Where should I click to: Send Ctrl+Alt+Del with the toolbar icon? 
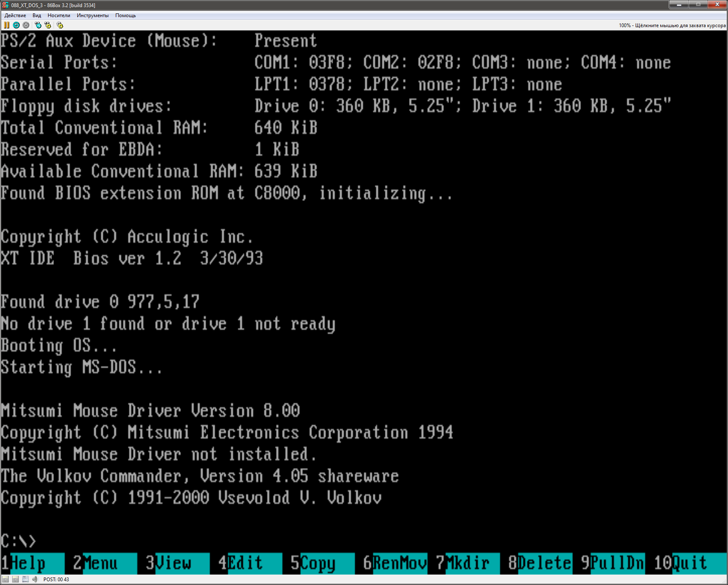click(x=38, y=25)
